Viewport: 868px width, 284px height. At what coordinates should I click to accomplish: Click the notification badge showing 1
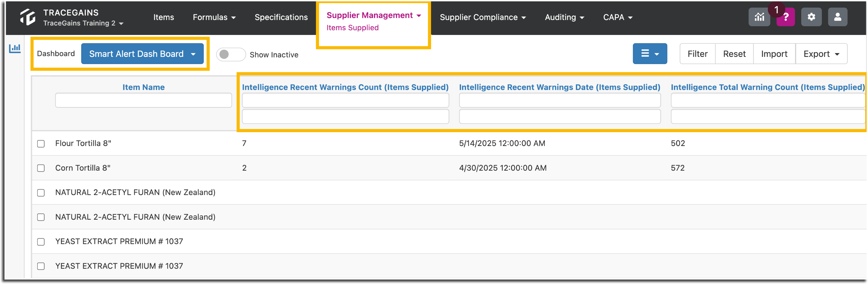pyautogui.click(x=776, y=10)
